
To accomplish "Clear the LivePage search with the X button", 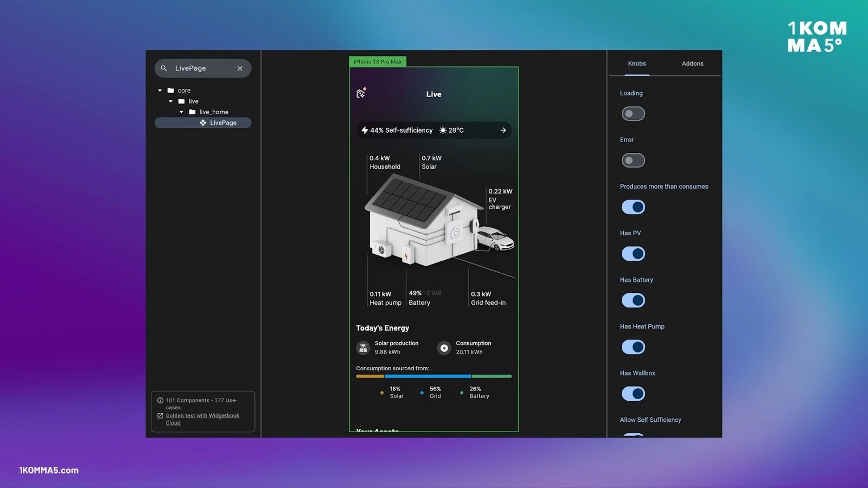I will (240, 68).
